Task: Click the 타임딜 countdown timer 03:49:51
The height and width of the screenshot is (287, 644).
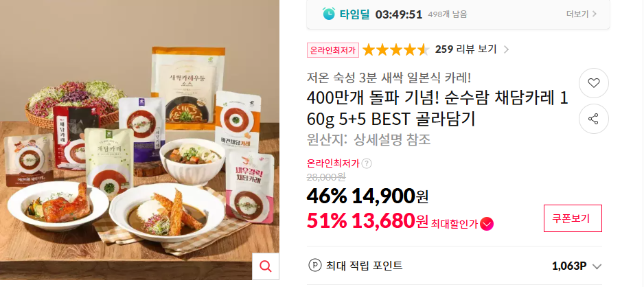Action: pyautogui.click(x=399, y=14)
